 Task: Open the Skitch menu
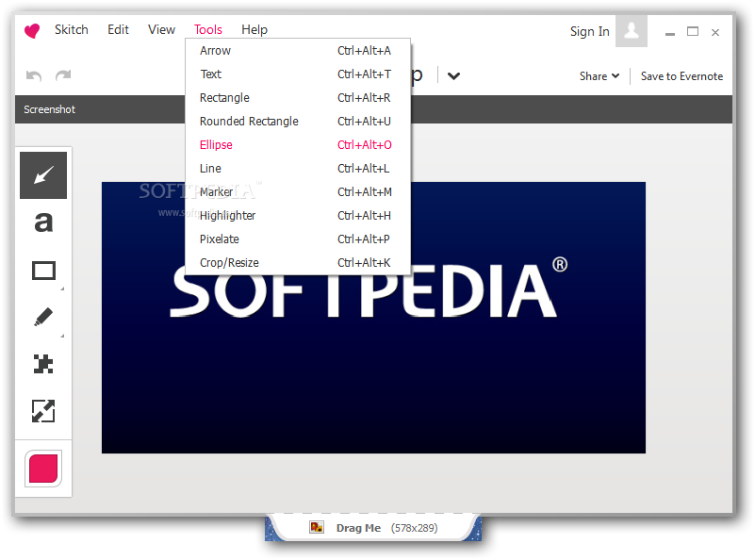(72, 30)
